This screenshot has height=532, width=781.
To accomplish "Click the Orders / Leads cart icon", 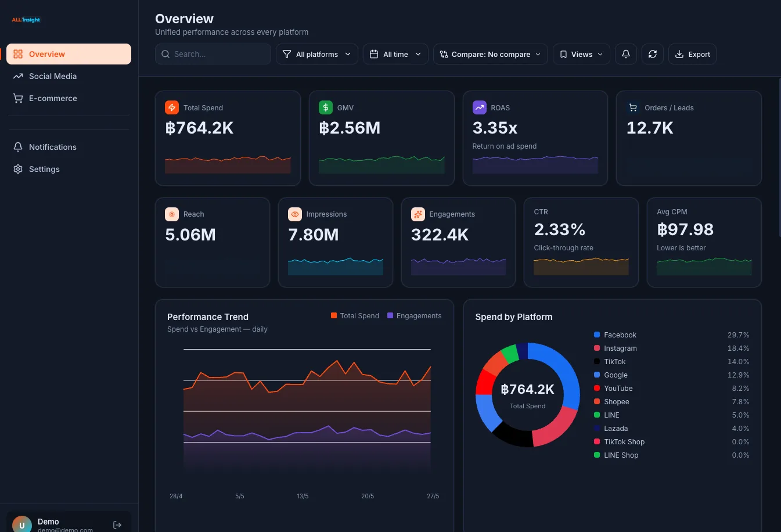I will pyautogui.click(x=633, y=107).
